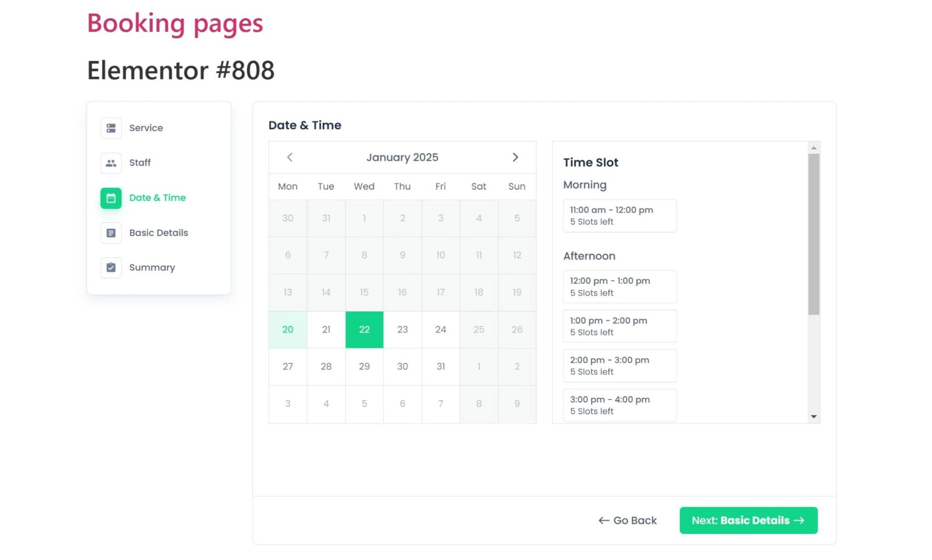Click the Summary clipboard icon
Viewport: 932px width, 560px height.
click(111, 268)
